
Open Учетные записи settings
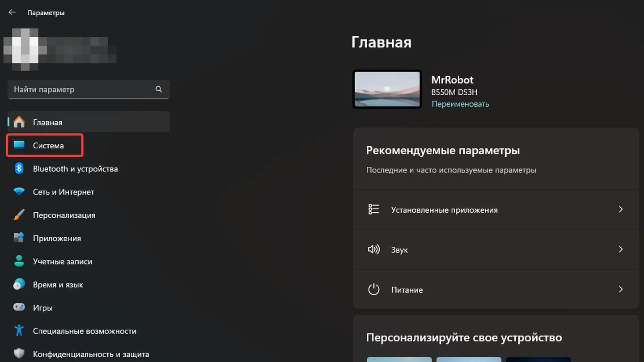pos(63,262)
